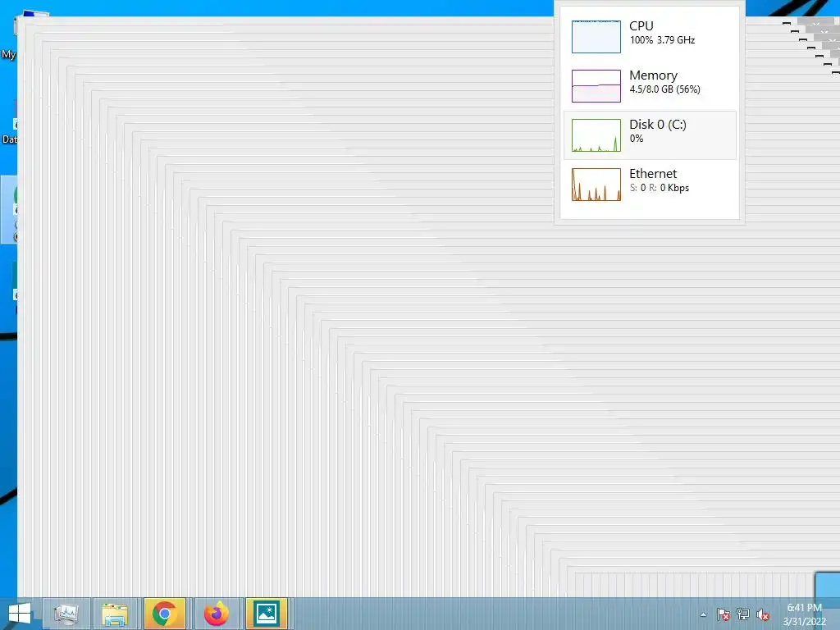
Task: Open Task Manager from the taskbar
Action: tap(66, 614)
